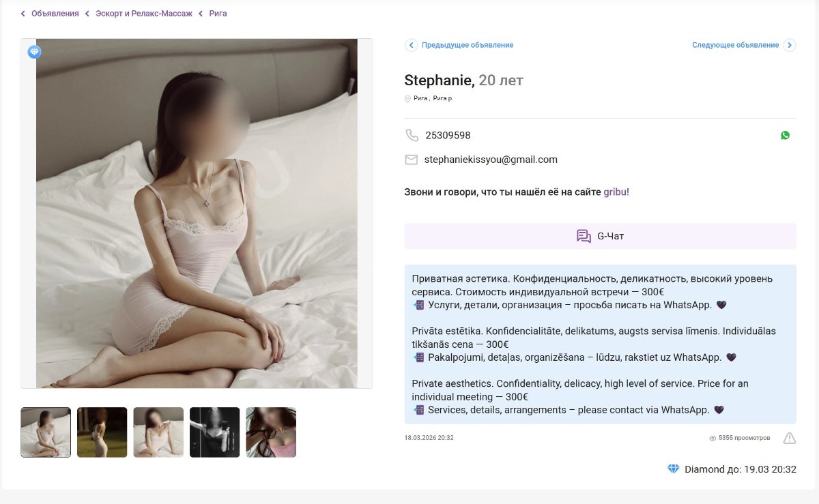Select the second thumbnail photo
Viewport: 819px width, 504px height.
tap(102, 432)
